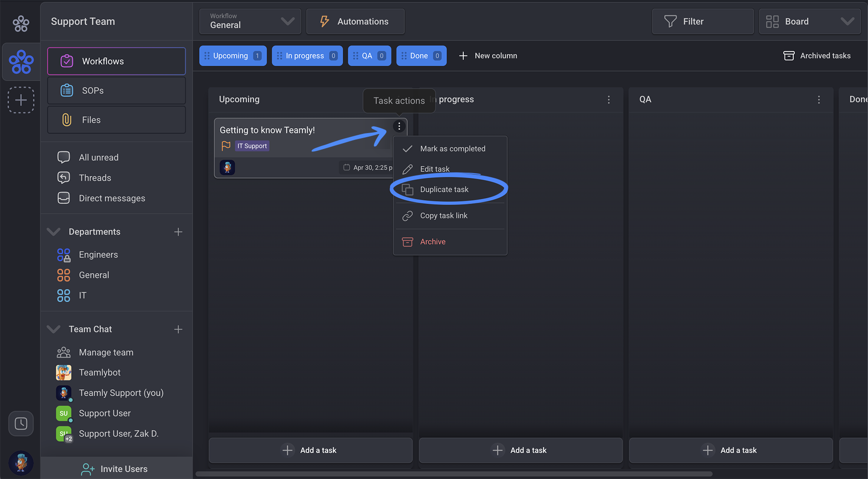Jump to the In progress column chip
The height and width of the screenshot is (479, 868).
click(x=307, y=56)
